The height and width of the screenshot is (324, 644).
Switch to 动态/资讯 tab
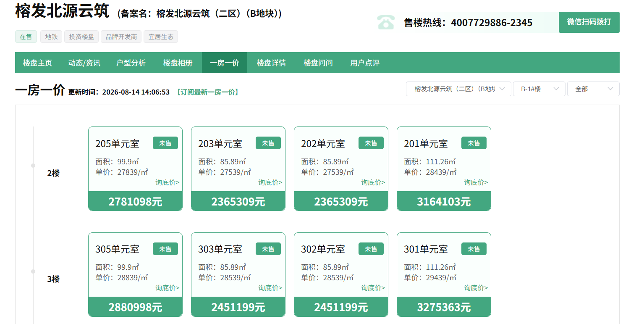pyautogui.click(x=84, y=63)
